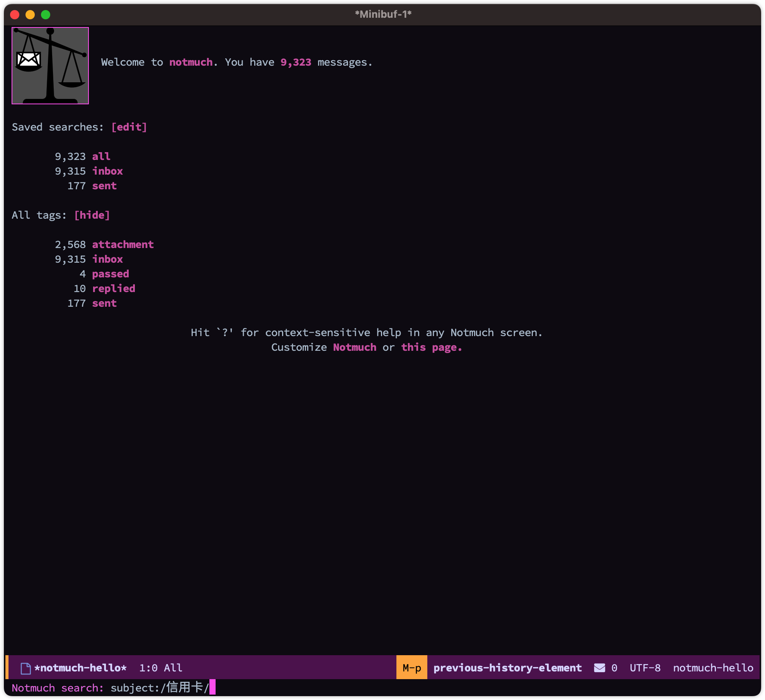The width and height of the screenshot is (765, 700).
Task: Click the mail envelope icon in mode line
Action: (x=600, y=668)
